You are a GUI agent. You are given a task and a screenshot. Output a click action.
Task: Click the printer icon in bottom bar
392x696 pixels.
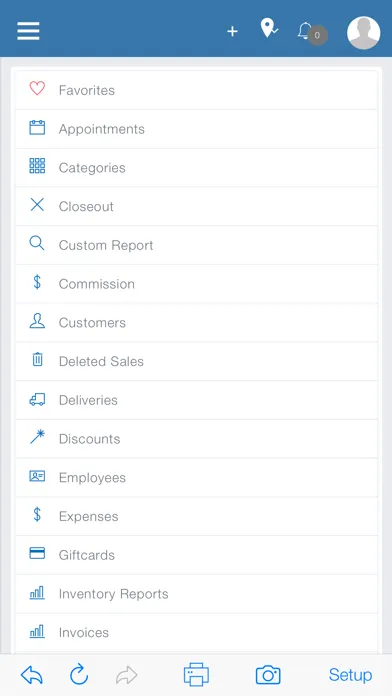click(x=196, y=675)
